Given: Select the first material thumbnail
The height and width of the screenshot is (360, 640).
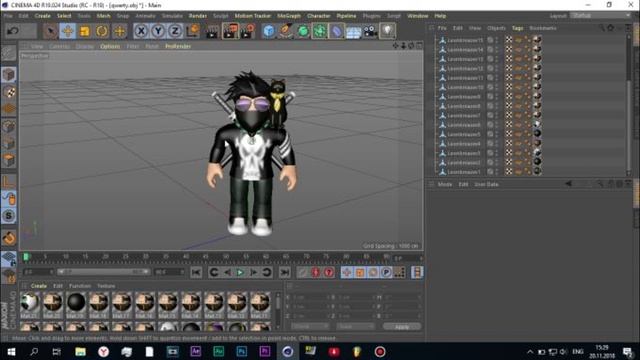Looking at the screenshot, I should 30,304.
